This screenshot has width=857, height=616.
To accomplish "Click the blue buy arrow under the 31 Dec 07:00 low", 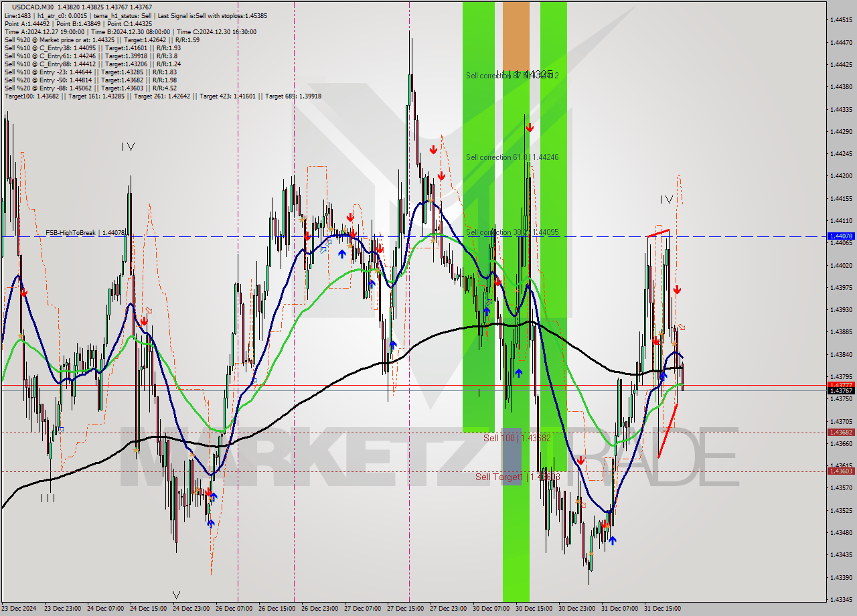I will [612, 540].
